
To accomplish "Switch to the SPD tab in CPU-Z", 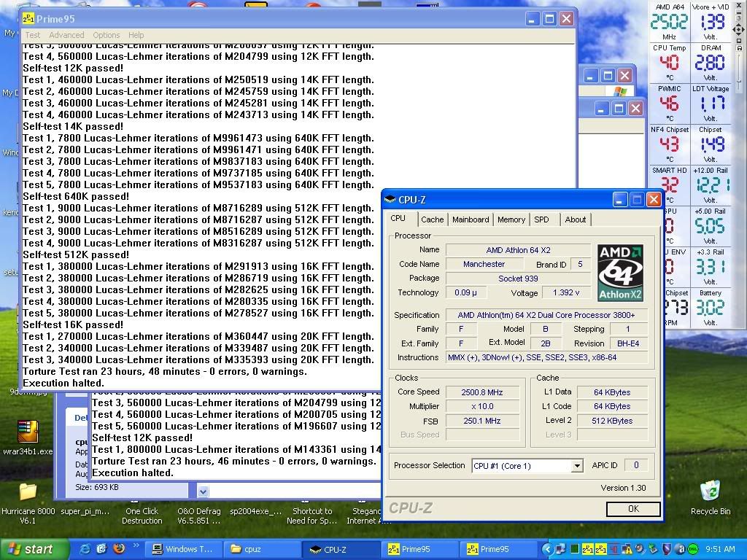I will click(x=541, y=219).
